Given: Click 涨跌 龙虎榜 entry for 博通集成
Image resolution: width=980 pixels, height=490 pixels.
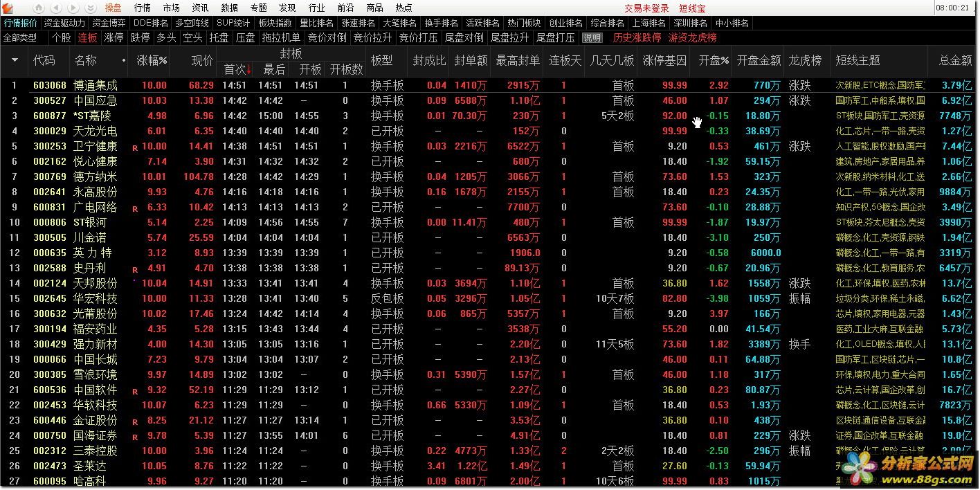Looking at the screenshot, I should [x=799, y=86].
